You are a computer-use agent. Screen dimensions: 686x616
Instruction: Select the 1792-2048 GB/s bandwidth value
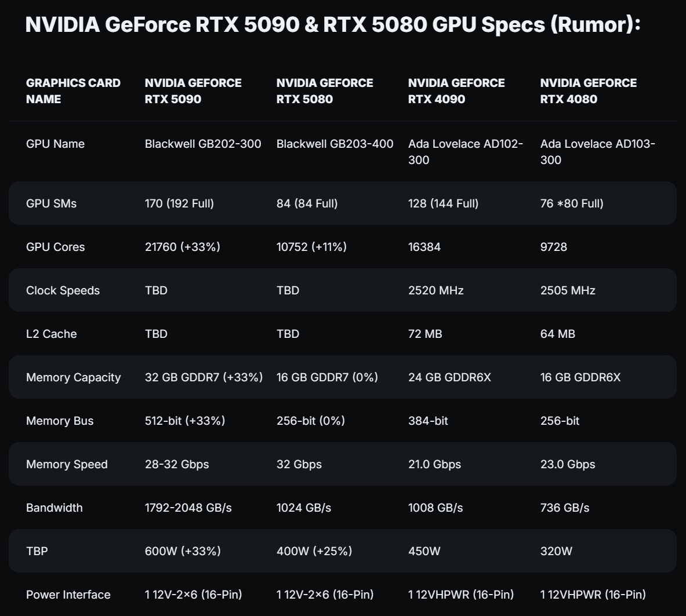click(x=188, y=508)
